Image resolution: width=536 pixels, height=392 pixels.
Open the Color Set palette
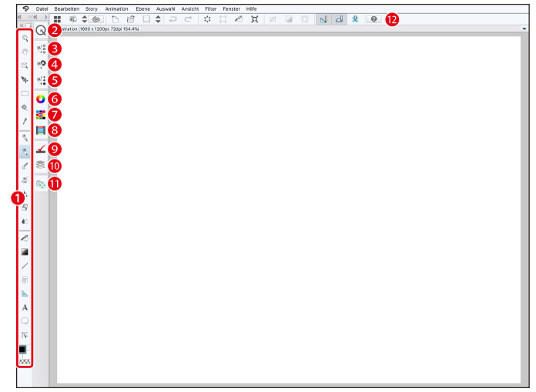pyautogui.click(x=41, y=115)
